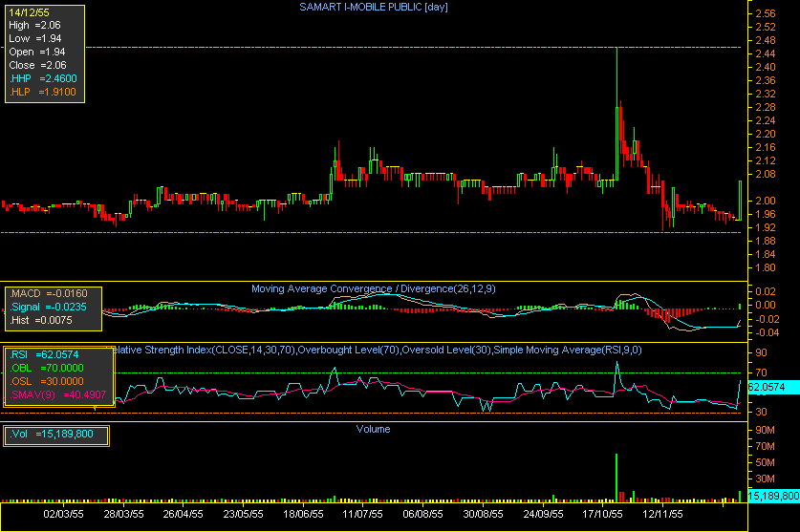Click the .MACD =-0.0160 value

(x=49, y=294)
